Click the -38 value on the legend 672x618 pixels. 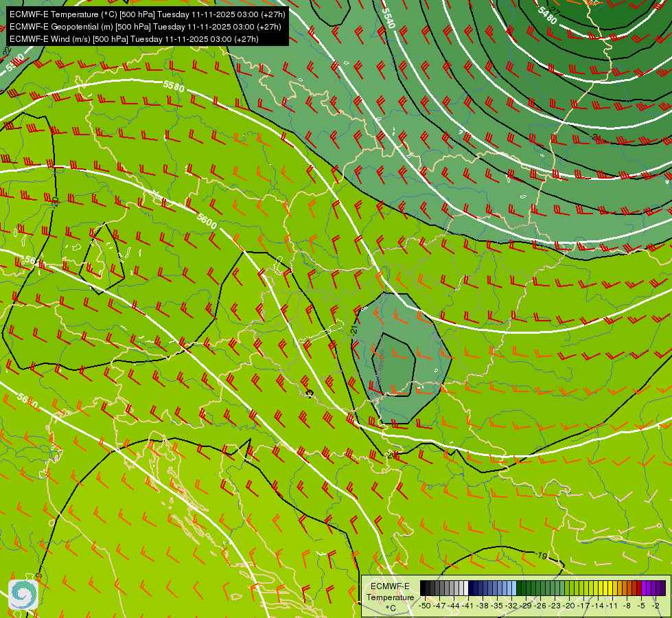[x=482, y=606]
